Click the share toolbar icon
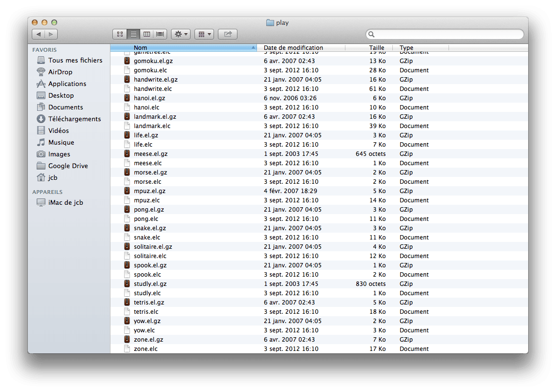Screen dimensions: 556x392 228,34
